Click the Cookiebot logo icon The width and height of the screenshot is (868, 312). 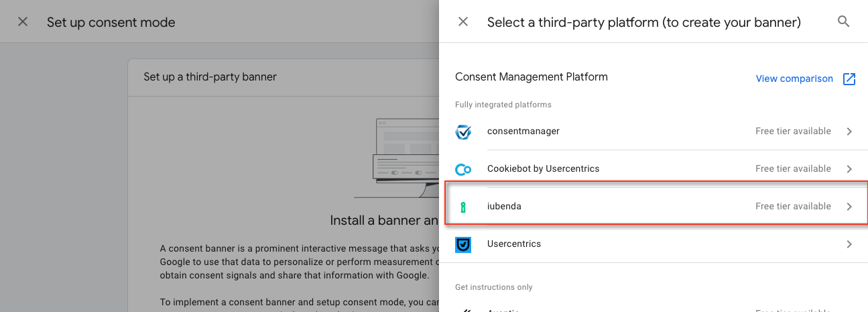click(x=463, y=169)
